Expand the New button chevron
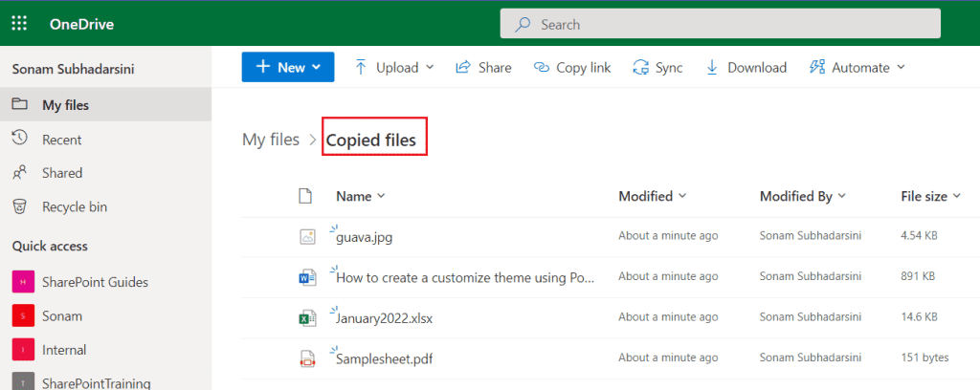 pyautogui.click(x=316, y=68)
